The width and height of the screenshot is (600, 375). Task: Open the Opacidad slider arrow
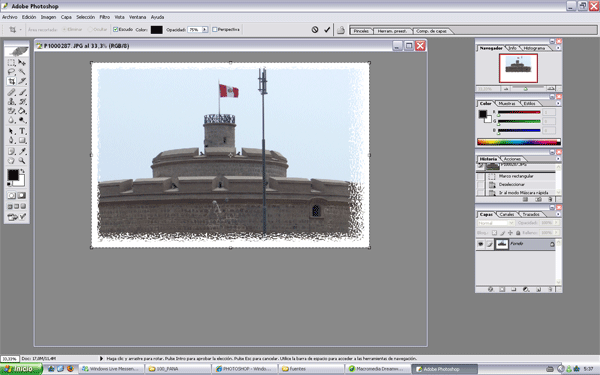click(205, 29)
